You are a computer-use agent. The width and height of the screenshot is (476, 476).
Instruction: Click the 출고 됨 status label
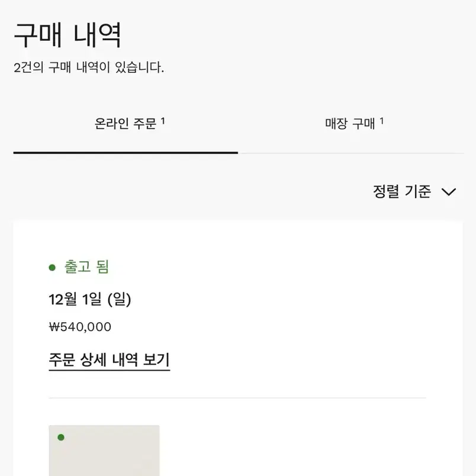pyautogui.click(x=86, y=267)
